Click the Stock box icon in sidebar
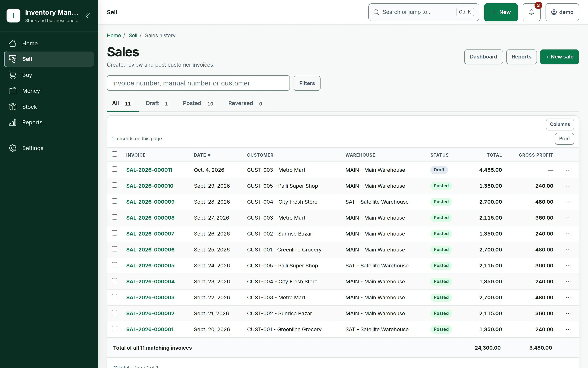The height and width of the screenshot is (368, 588). (x=13, y=107)
